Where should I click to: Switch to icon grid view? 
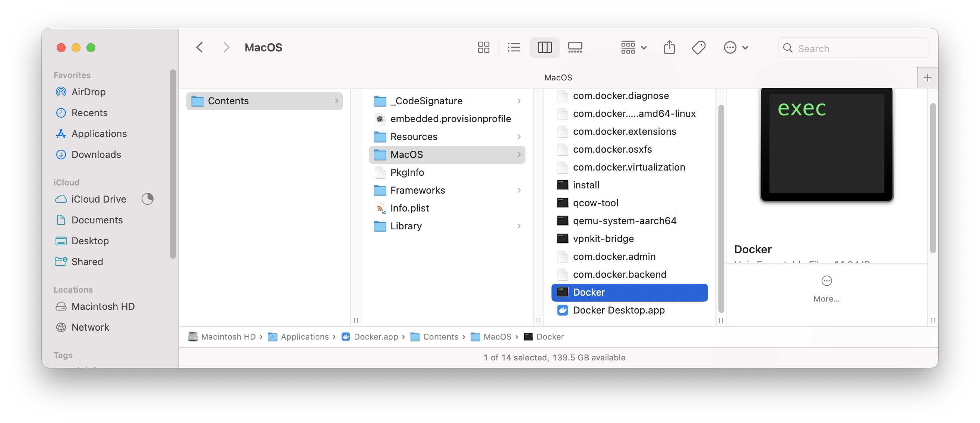pyautogui.click(x=483, y=47)
